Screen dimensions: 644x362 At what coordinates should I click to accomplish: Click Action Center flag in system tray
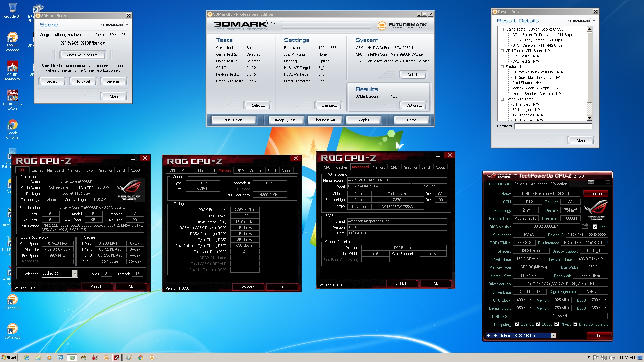pyautogui.click(x=596, y=358)
